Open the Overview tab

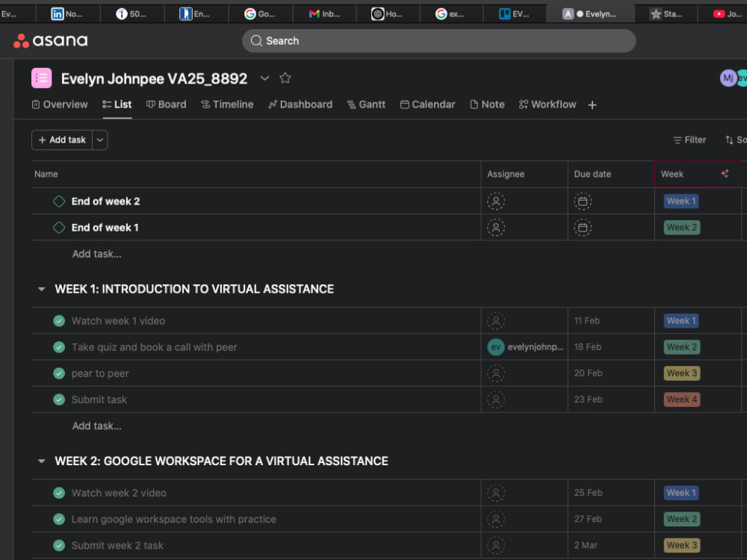tap(60, 105)
